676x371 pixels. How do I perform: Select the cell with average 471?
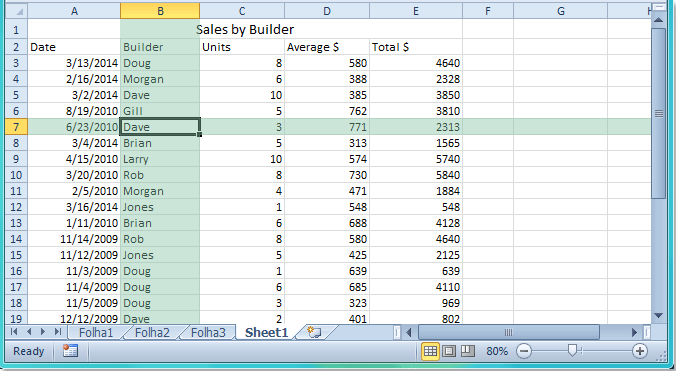[327, 191]
